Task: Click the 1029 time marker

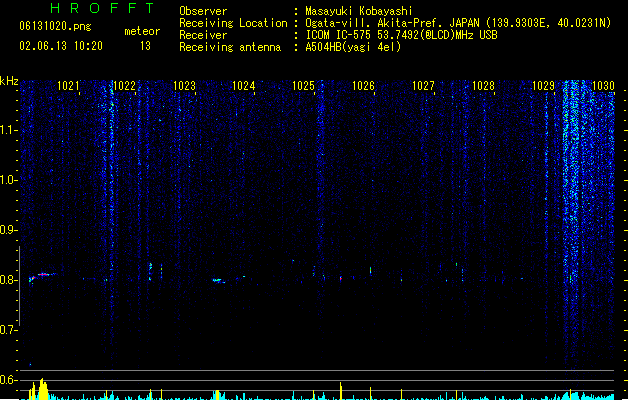Action: [x=543, y=86]
